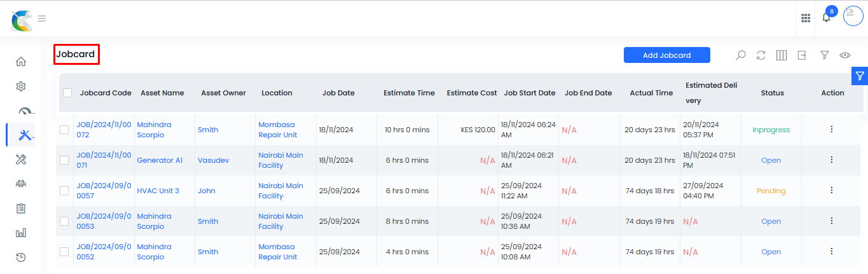Sort by the Estimate Cost column header

(472, 93)
